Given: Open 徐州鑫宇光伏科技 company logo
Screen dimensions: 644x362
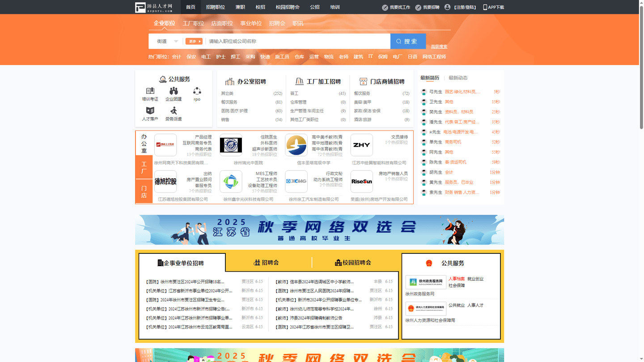Looking at the screenshot, I should pos(231,181).
